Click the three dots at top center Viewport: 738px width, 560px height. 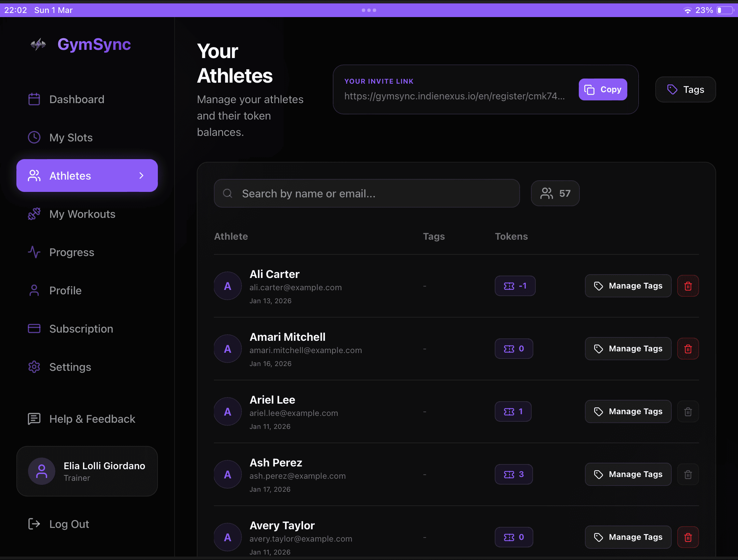click(x=369, y=10)
